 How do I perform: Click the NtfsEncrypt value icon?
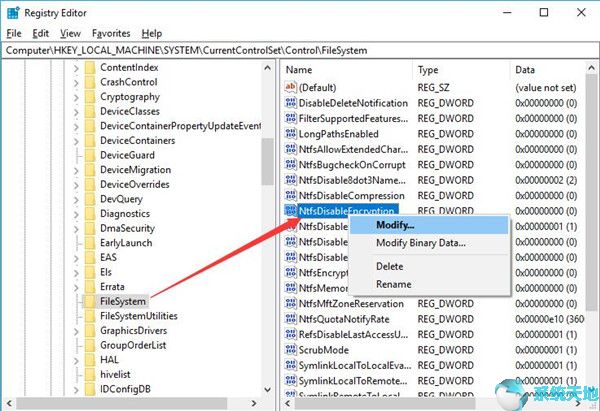290,272
